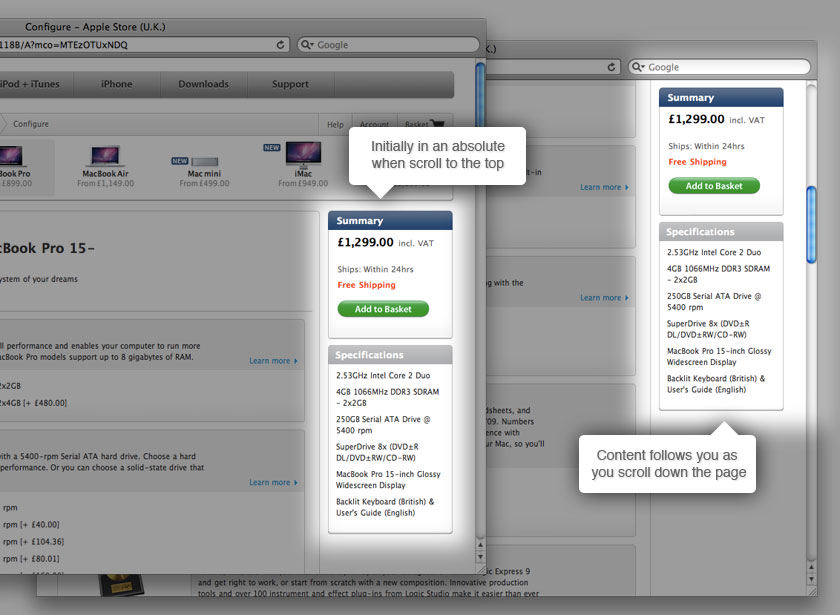Open the iPhone nav tab

tap(117, 84)
